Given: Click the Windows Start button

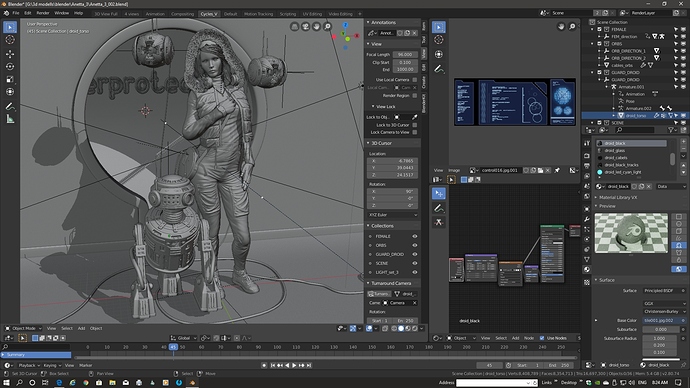Looking at the screenshot, I should coord(6,383).
